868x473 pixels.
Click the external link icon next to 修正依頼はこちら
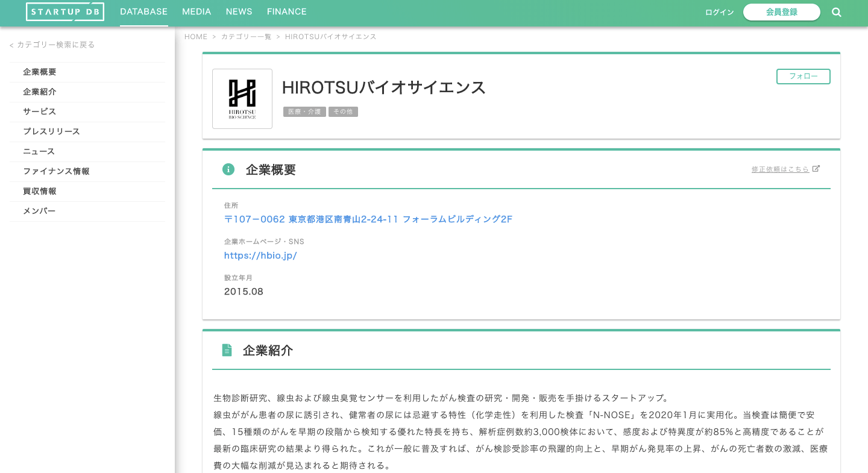click(816, 169)
